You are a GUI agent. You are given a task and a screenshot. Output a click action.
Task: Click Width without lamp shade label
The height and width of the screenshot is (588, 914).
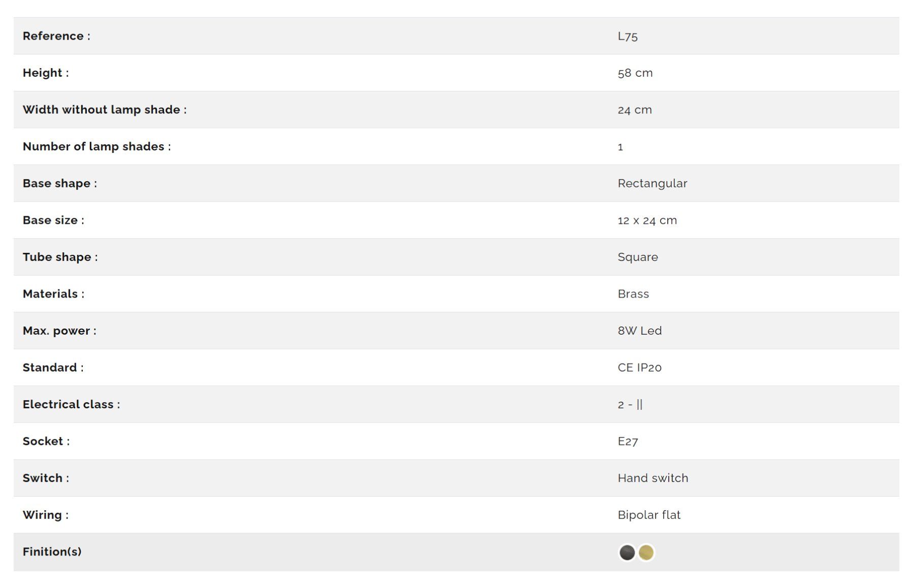click(x=105, y=110)
